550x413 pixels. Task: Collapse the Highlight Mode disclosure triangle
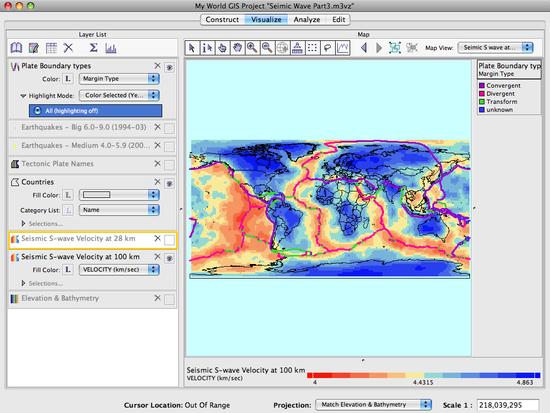pos(23,95)
